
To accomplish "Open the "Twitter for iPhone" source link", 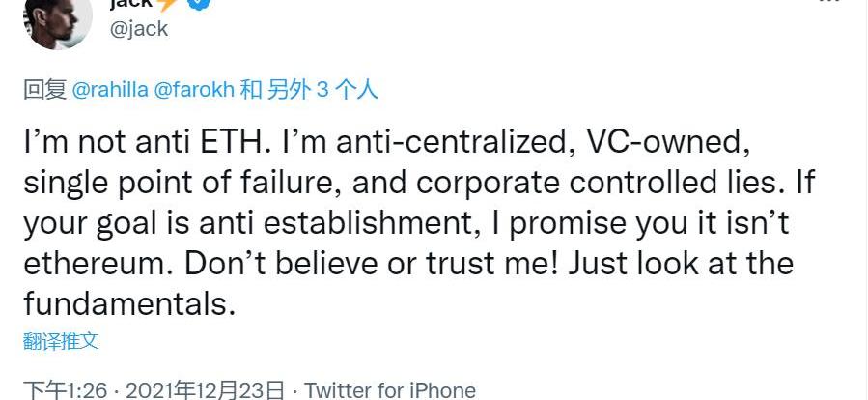I will pos(390,390).
